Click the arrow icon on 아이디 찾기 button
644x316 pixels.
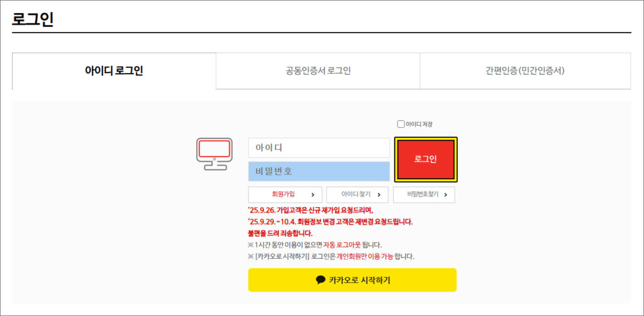379,195
